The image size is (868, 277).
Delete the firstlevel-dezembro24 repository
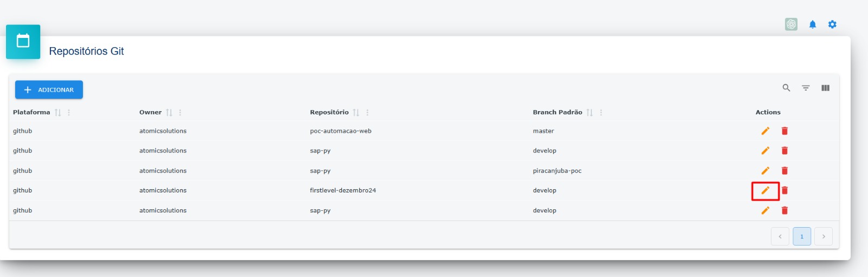tap(784, 190)
